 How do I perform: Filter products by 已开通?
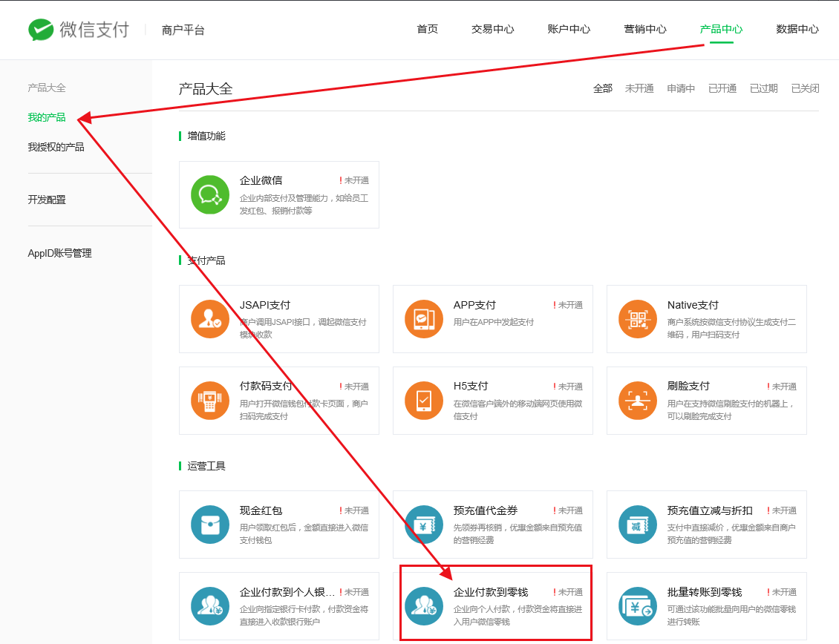pos(722,88)
